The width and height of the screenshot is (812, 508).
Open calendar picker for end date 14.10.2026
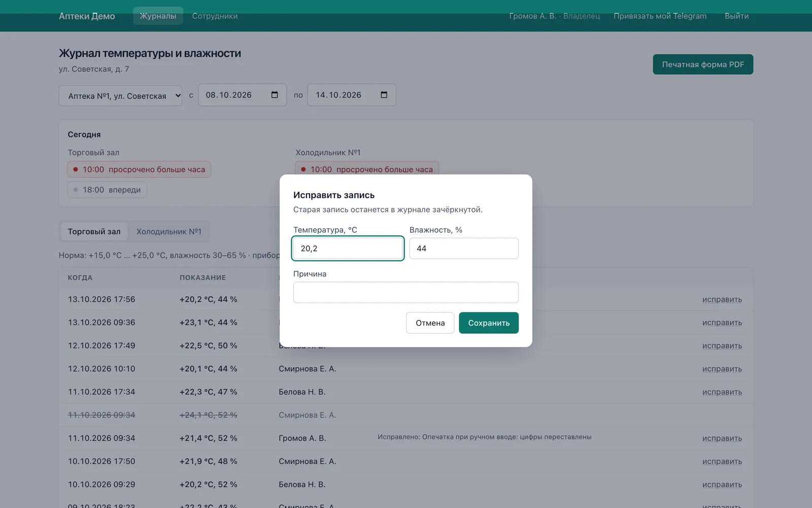pos(384,95)
